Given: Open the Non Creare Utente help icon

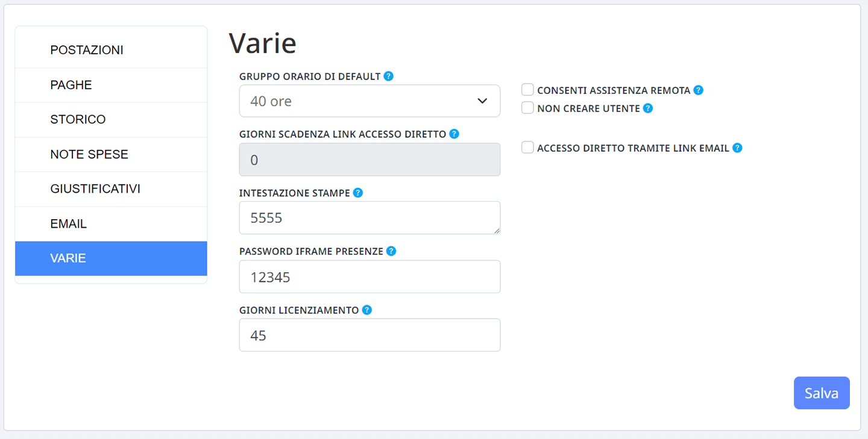Looking at the screenshot, I should pyautogui.click(x=648, y=108).
